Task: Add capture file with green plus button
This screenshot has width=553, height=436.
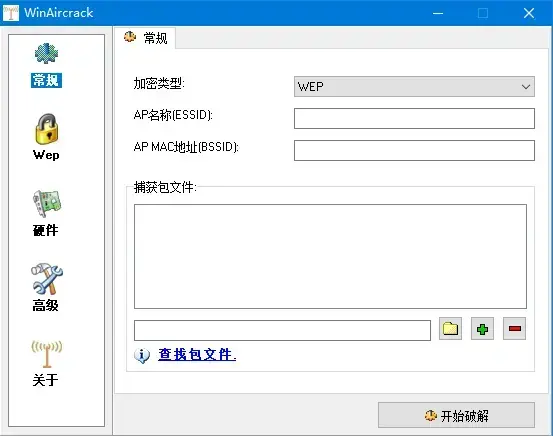Action: 482,328
